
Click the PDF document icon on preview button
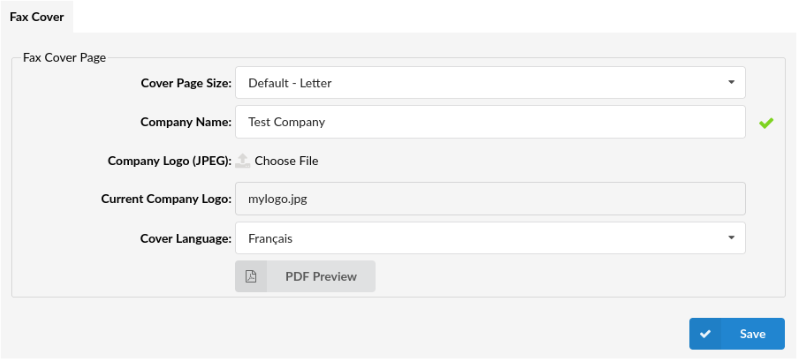(x=251, y=277)
